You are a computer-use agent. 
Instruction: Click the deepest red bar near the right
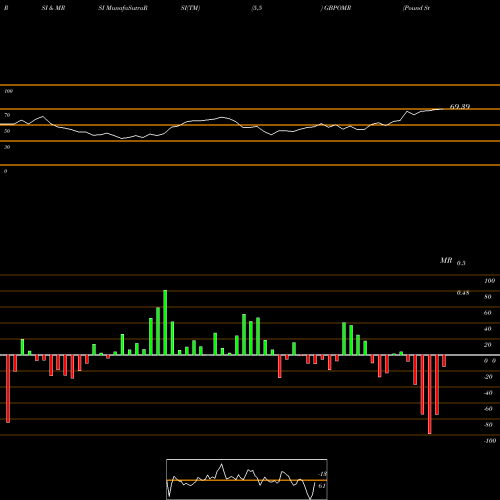coord(429,394)
